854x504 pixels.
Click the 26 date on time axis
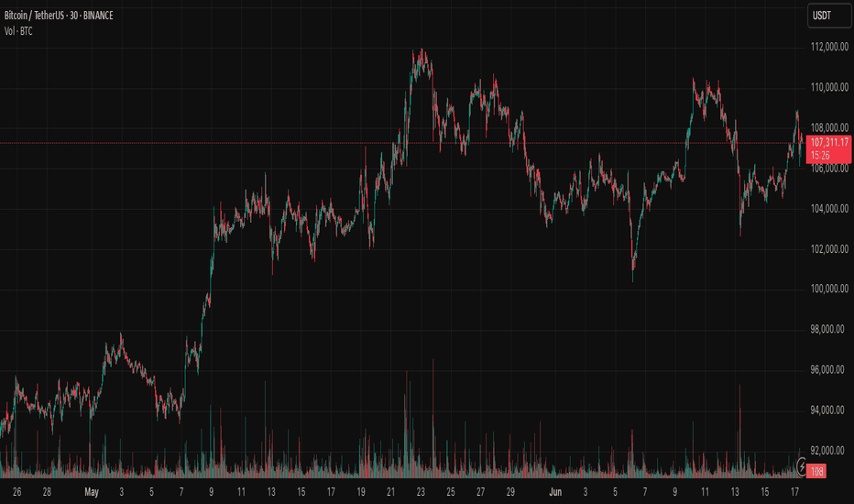pyautogui.click(x=16, y=492)
